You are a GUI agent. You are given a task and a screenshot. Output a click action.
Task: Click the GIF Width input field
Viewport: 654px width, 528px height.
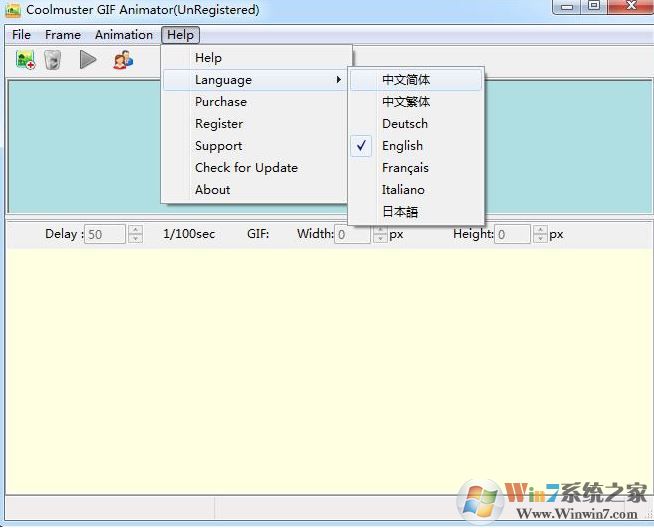(352, 235)
